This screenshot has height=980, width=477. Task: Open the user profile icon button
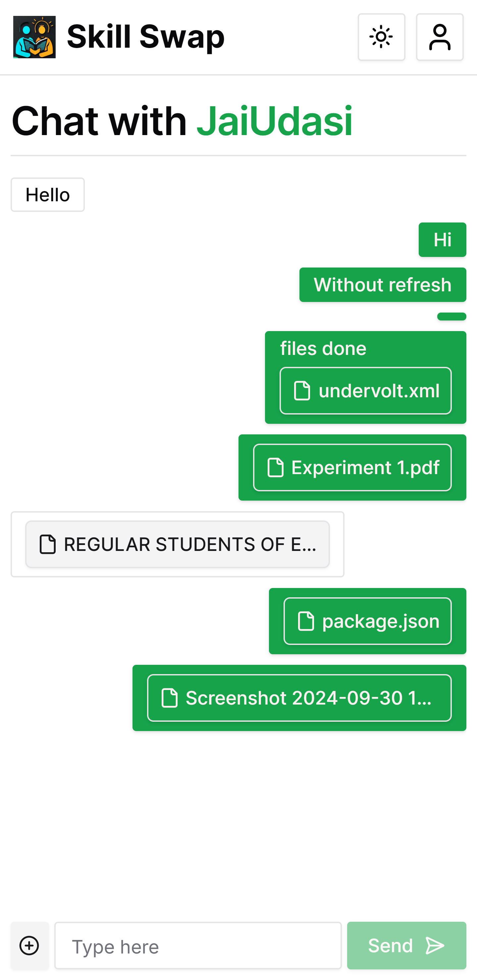pos(439,37)
